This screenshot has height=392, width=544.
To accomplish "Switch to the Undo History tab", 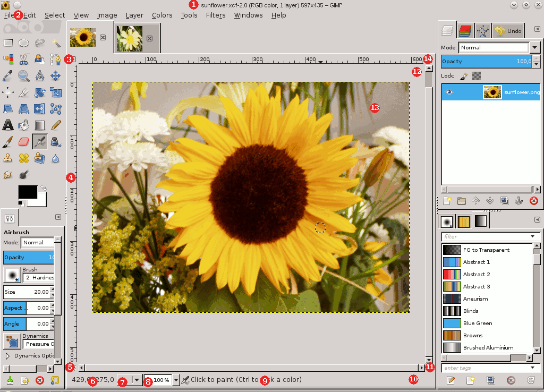I will 508,30.
